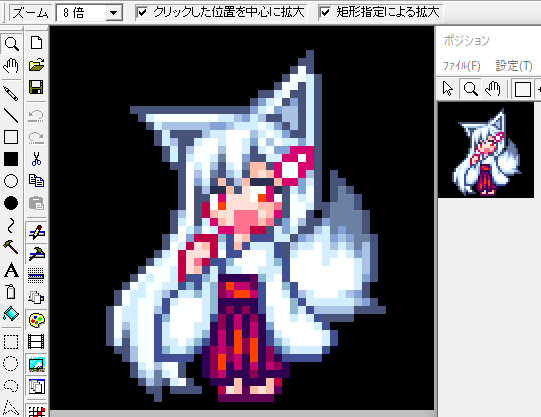The height and width of the screenshot is (417, 541).
Task: Select the curve drawing tool
Action: [x=11, y=225]
